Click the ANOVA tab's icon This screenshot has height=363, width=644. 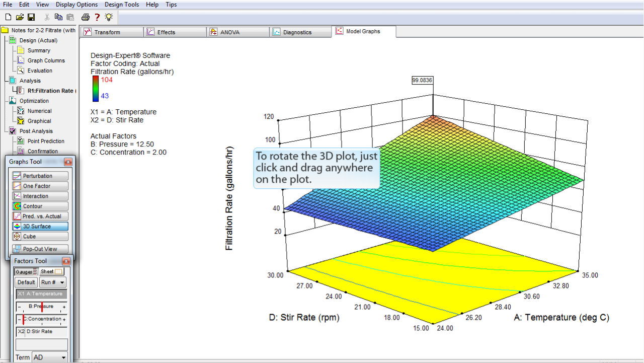(x=213, y=32)
